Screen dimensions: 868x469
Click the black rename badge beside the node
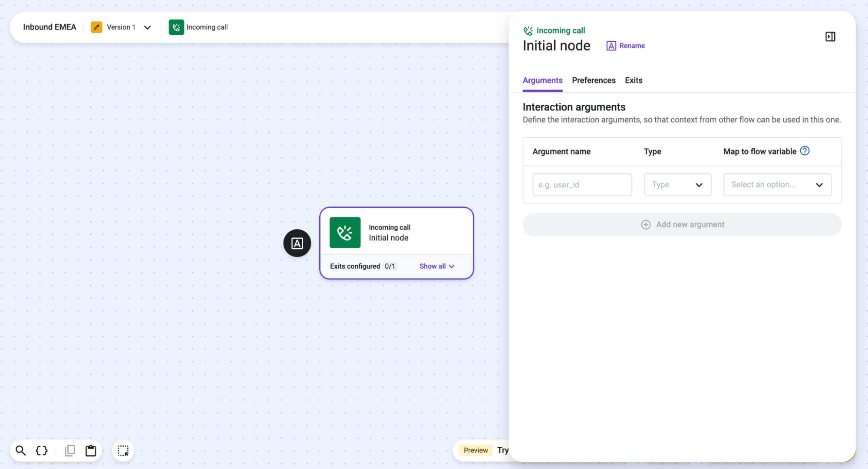tap(297, 243)
